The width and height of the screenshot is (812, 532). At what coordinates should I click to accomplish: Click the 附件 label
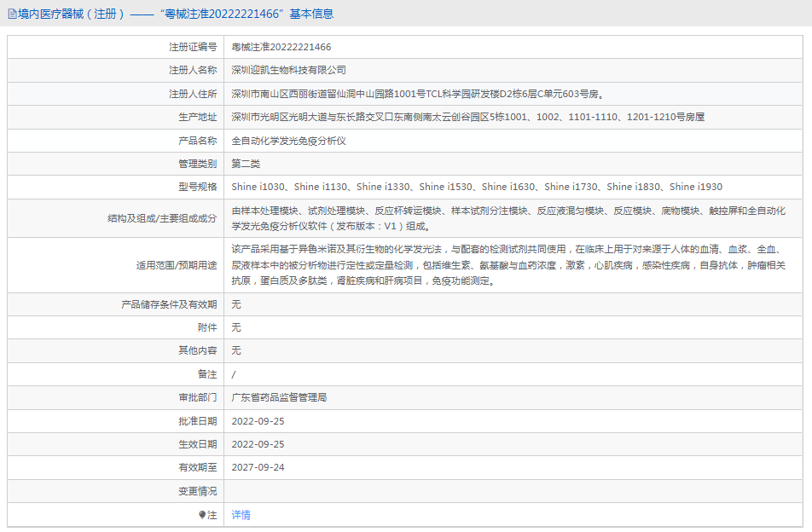coord(207,327)
